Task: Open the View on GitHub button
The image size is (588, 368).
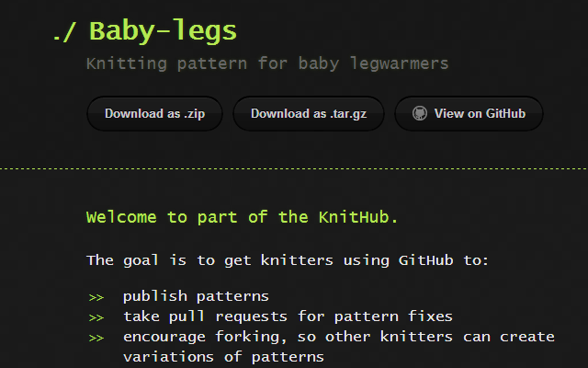Action: point(469,114)
